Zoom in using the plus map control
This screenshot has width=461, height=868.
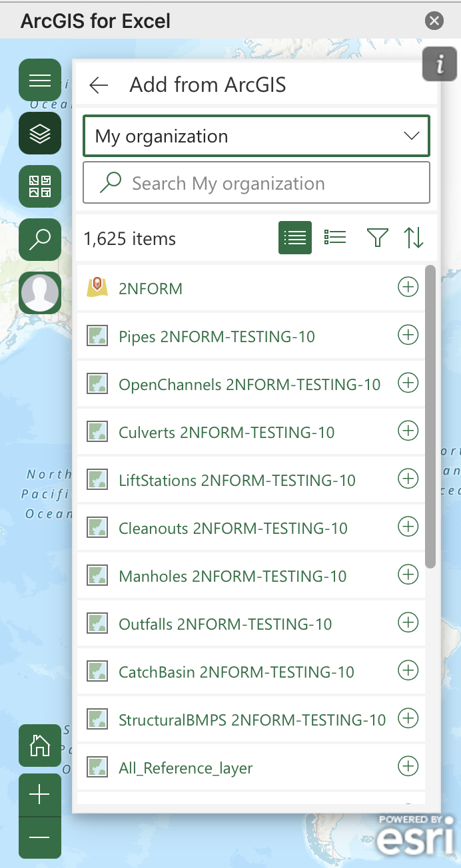click(x=40, y=794)
